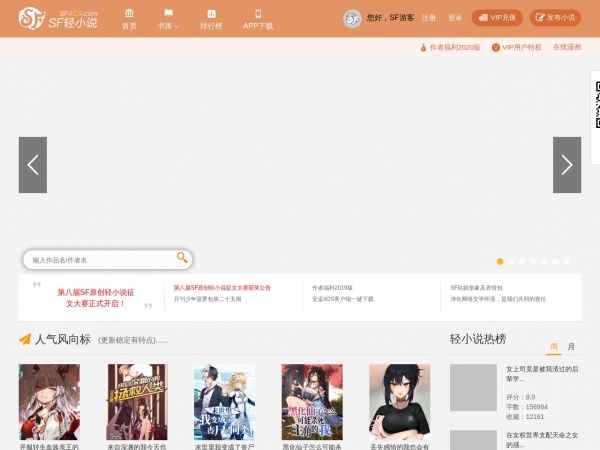Open 女上司竟是被我渣过的后辈学 title
The width and height of the screenshot is (600, 450).
pyautogui.click(x=542, y=374)
